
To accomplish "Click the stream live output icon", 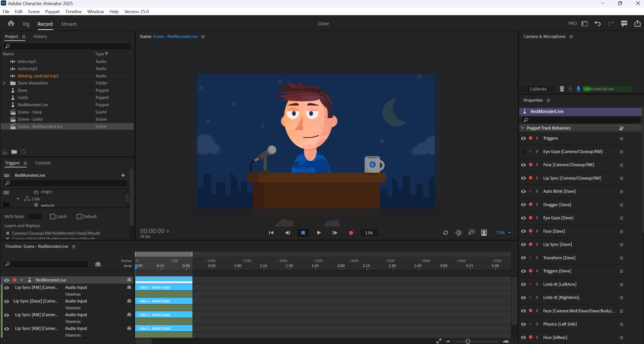I will [471, 232].
